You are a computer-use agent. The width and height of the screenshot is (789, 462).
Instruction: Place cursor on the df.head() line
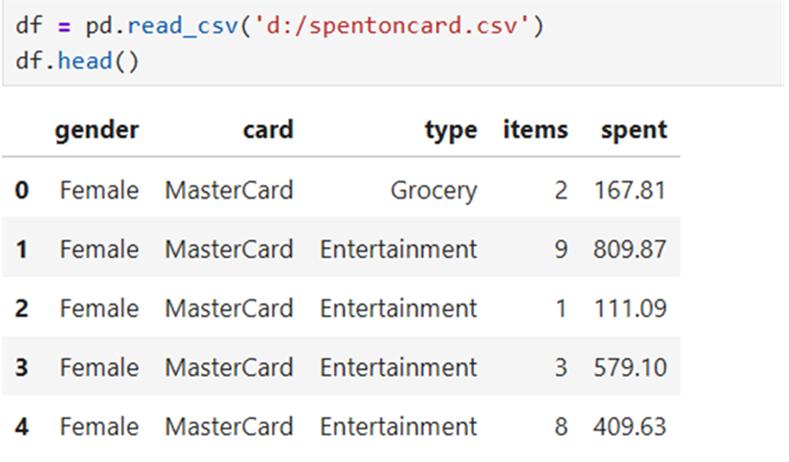click(77, 61)
